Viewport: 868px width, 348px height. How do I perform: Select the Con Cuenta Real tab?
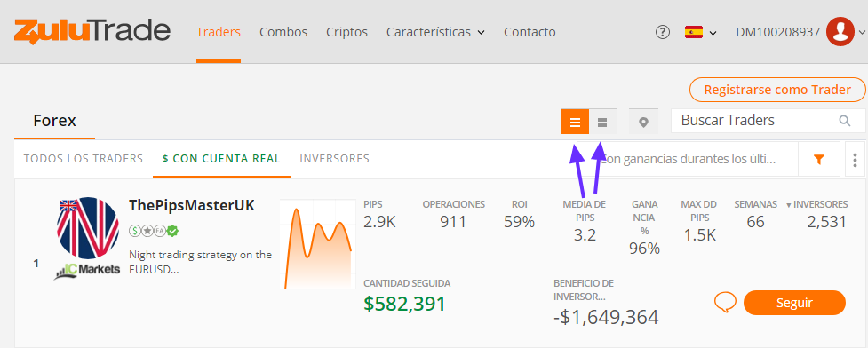(221, 159)
